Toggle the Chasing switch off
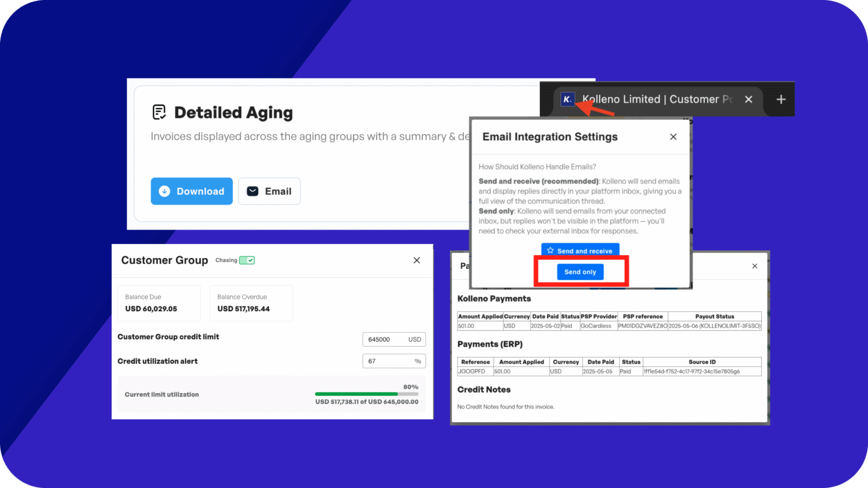Screen dimensions: 868x488 pos(246,260)
